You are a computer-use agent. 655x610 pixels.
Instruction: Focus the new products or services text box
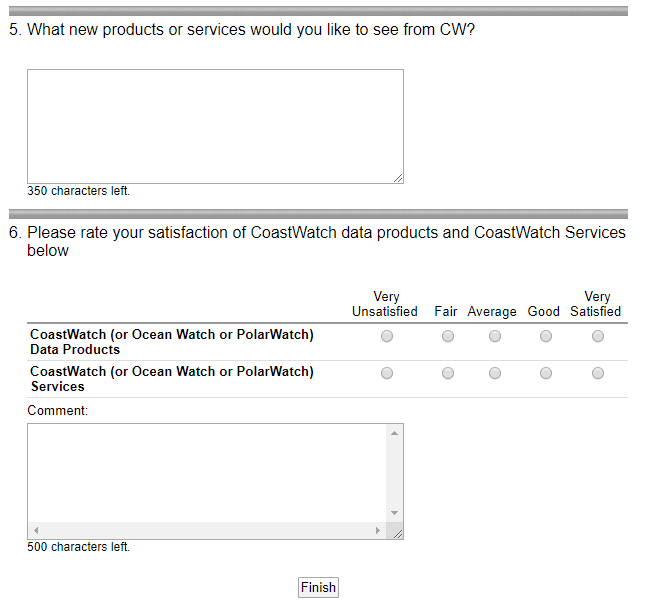point(215,126)
